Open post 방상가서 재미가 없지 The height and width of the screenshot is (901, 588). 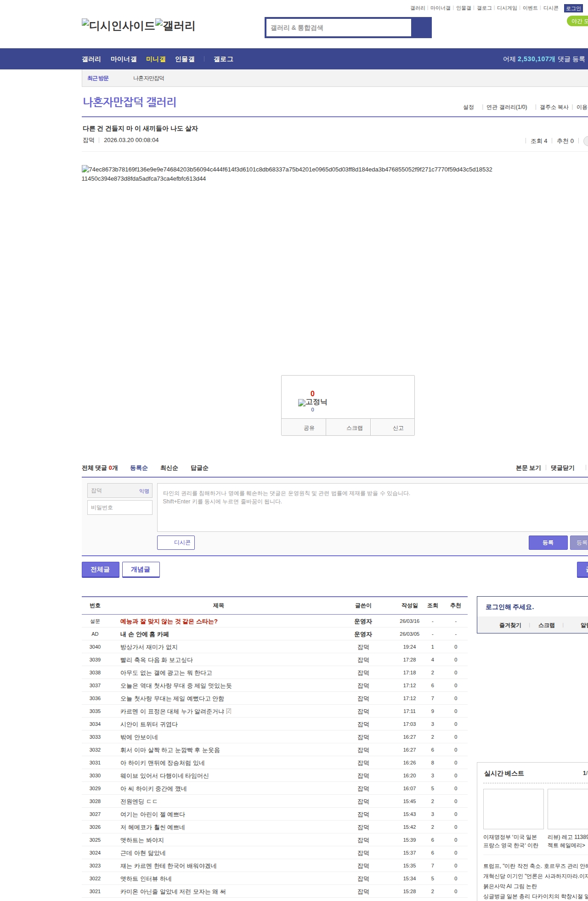tap(149, 647)
